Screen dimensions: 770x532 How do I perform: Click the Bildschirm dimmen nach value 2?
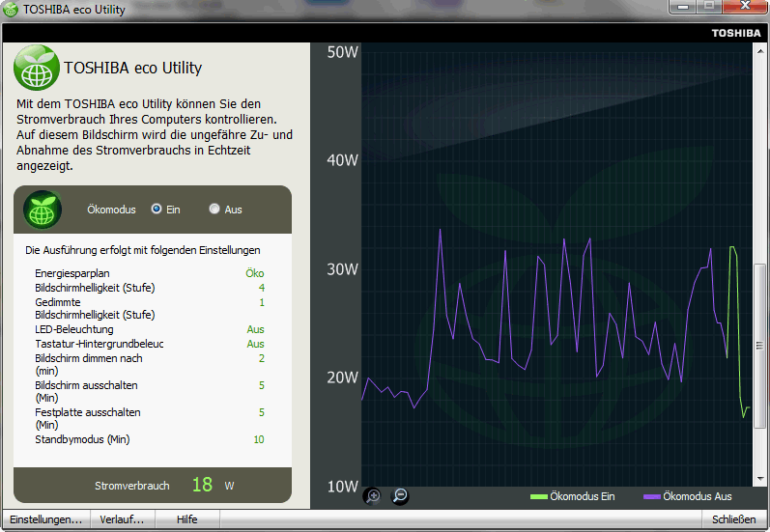coord(262,359)
